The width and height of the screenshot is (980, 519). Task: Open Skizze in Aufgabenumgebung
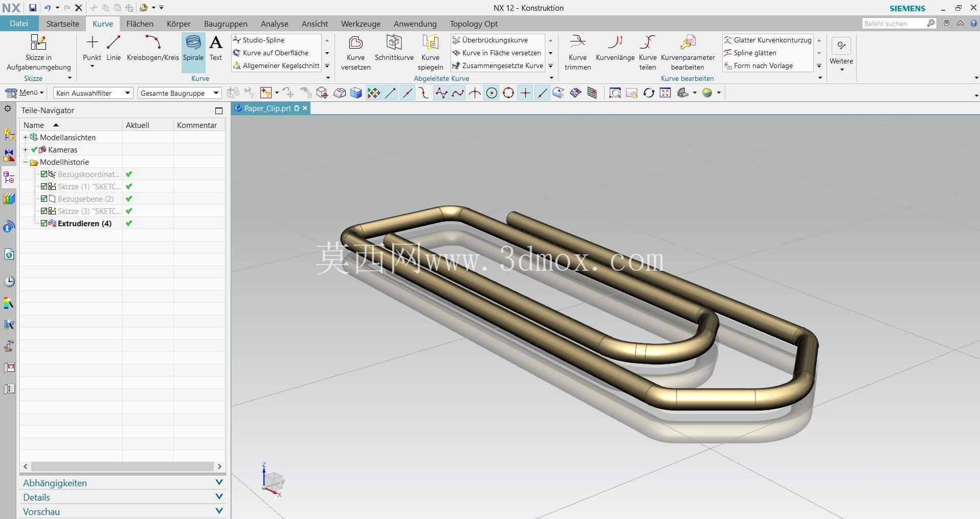coord(38,53)
